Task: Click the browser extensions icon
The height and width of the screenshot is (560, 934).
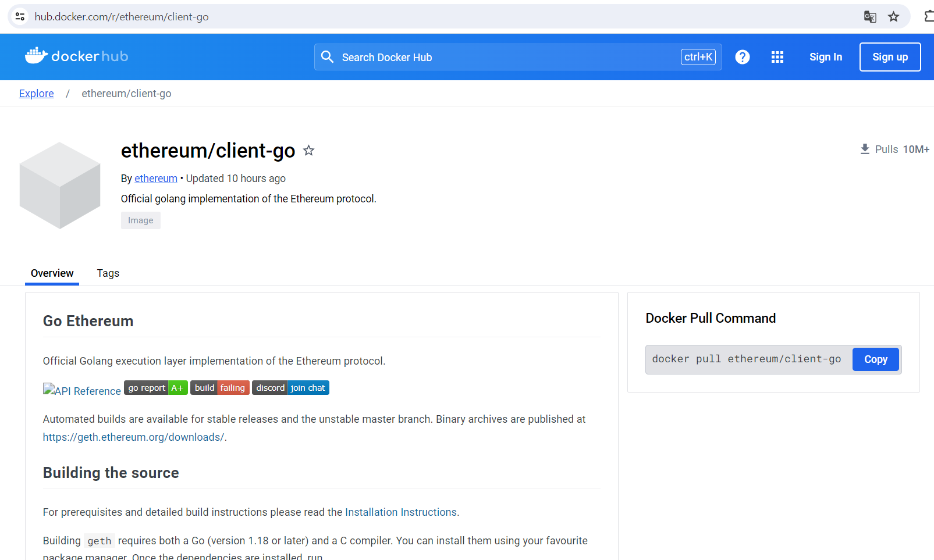Action: [x=929, y=17]
